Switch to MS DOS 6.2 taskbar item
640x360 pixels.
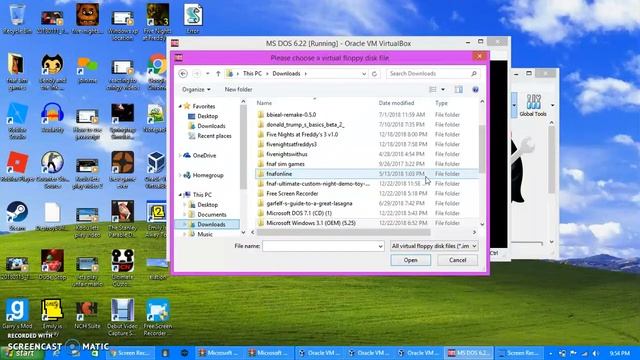469,353
